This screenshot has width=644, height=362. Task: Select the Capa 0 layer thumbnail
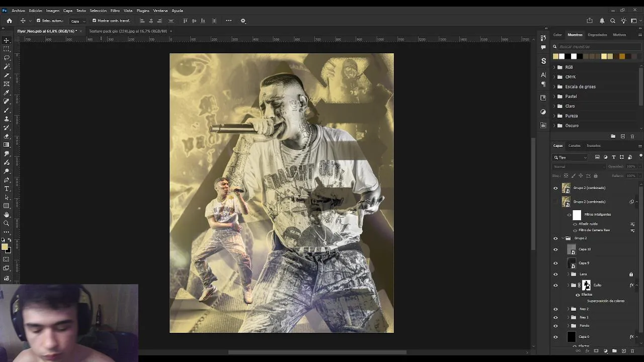point(571,337)
